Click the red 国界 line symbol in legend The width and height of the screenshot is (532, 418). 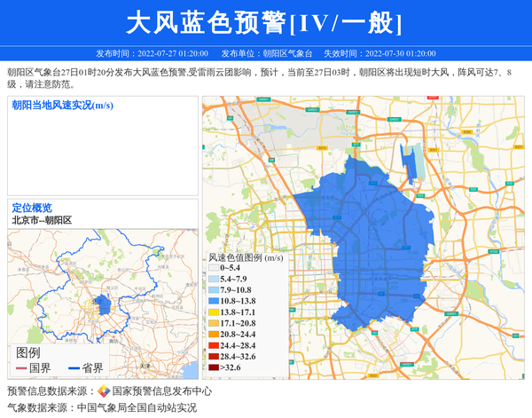pyautogui.click(x=20, y=368)
